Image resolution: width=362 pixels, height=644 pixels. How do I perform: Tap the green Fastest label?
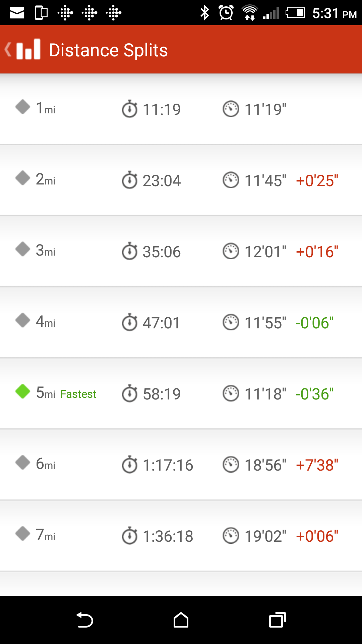tap(78, 394)
